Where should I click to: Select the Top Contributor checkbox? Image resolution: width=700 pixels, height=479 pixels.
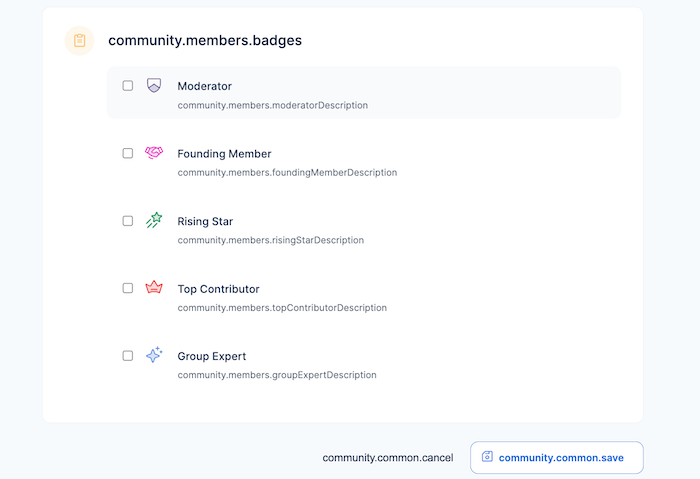point(128,288)
